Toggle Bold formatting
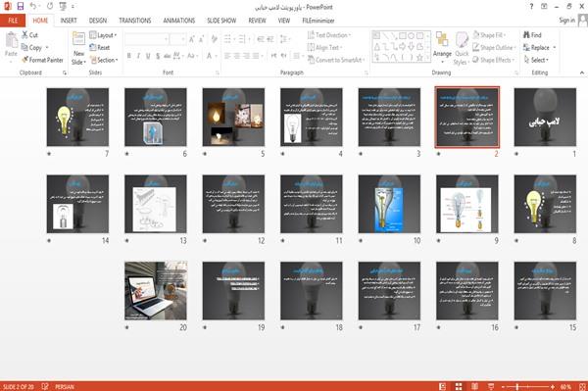The width and height of the screenshot is (588, 391). 129,56
